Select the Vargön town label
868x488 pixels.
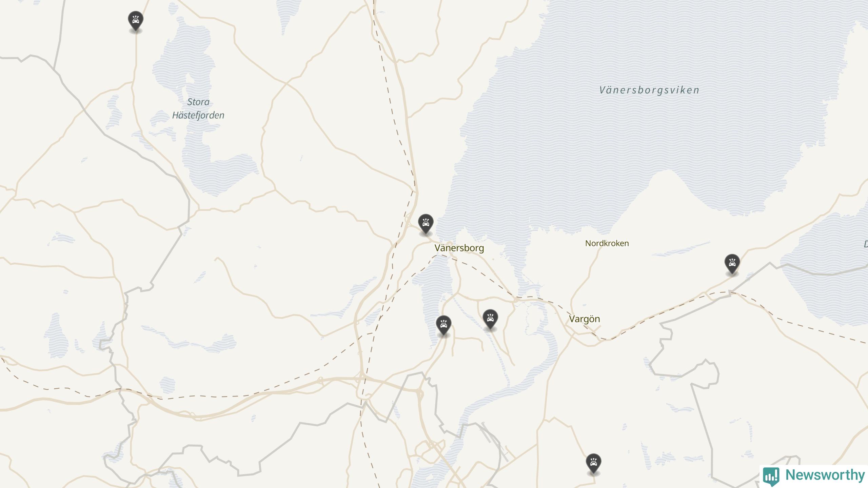point(584,319)
